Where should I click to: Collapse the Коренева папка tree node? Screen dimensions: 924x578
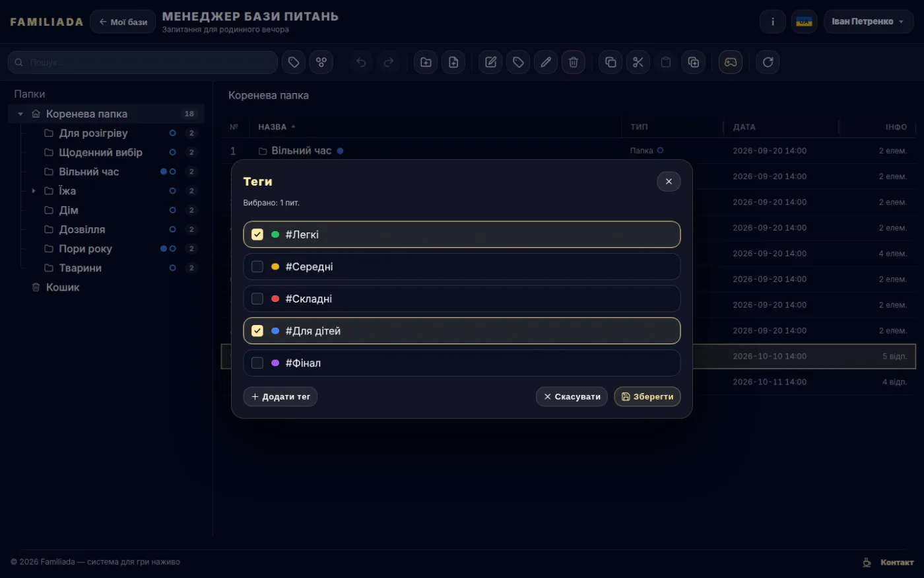(x=20, y=114)
